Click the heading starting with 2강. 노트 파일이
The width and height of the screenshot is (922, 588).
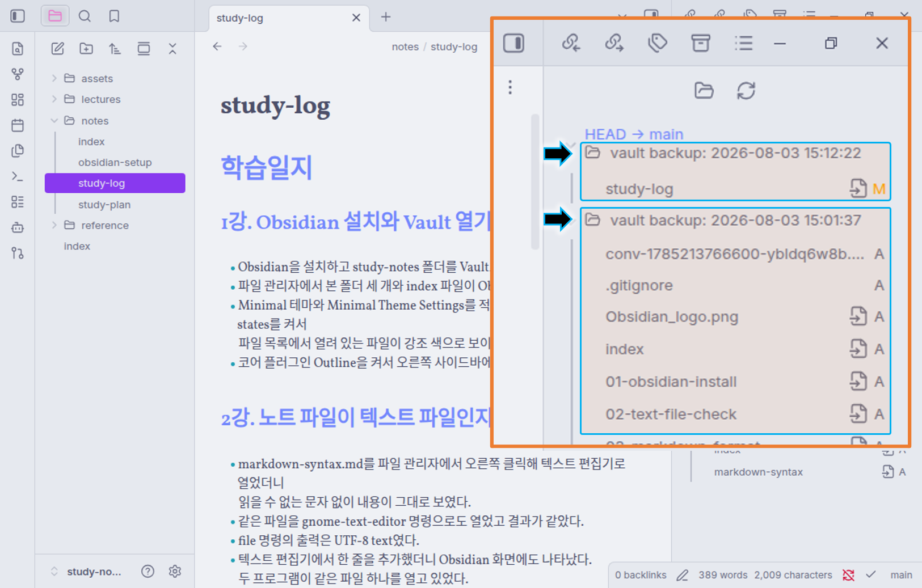point(355,418)
